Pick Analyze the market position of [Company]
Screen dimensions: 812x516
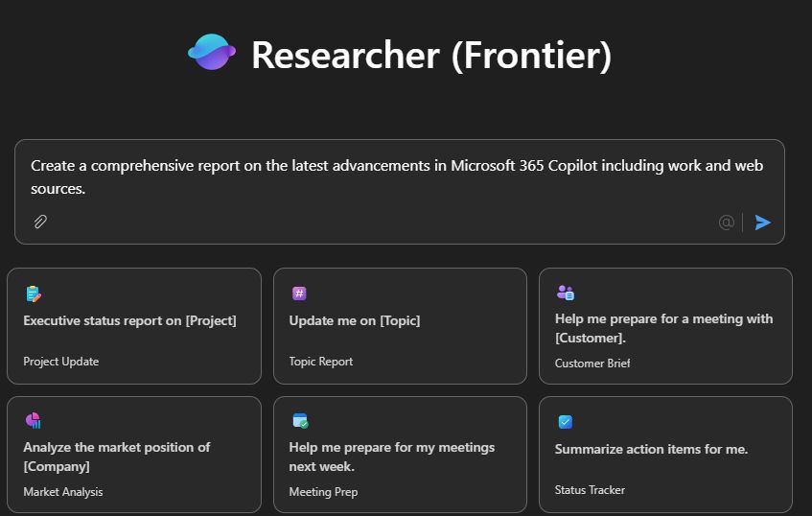(x=133, y=455)
